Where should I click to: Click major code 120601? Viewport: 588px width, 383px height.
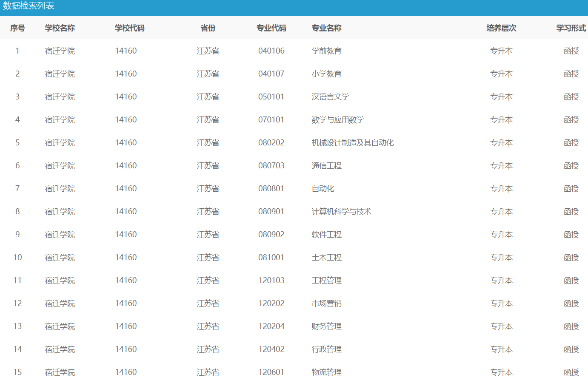(x=271, y=372)
